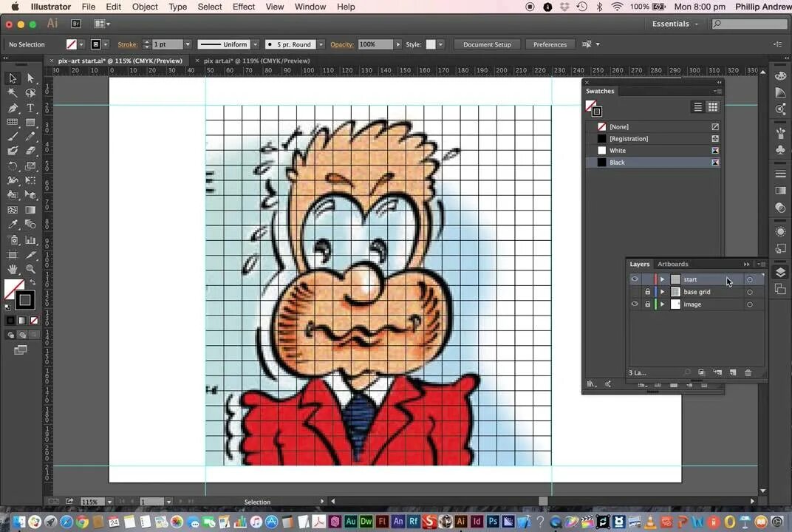Viewport: 792px width, 532px height.
Task: Select the Symbol Sprayer tool
Action: [x=13, y=240]
